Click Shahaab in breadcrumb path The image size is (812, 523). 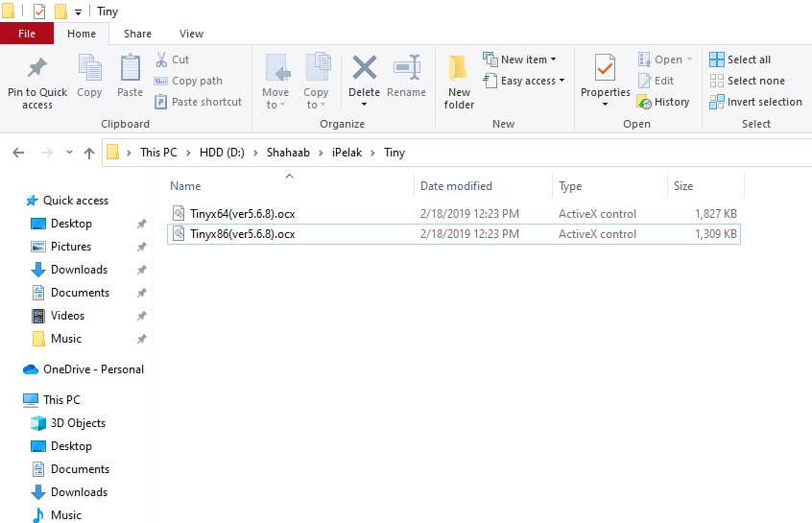(288, 153)
